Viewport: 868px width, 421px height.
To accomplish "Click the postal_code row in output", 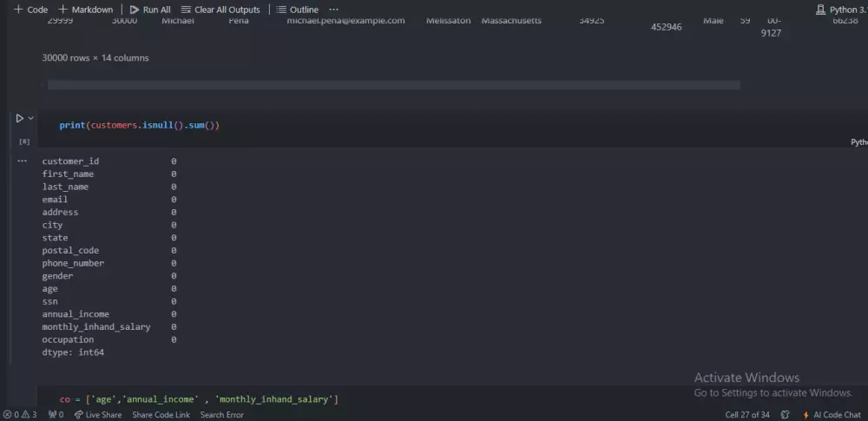I will 109,250.
